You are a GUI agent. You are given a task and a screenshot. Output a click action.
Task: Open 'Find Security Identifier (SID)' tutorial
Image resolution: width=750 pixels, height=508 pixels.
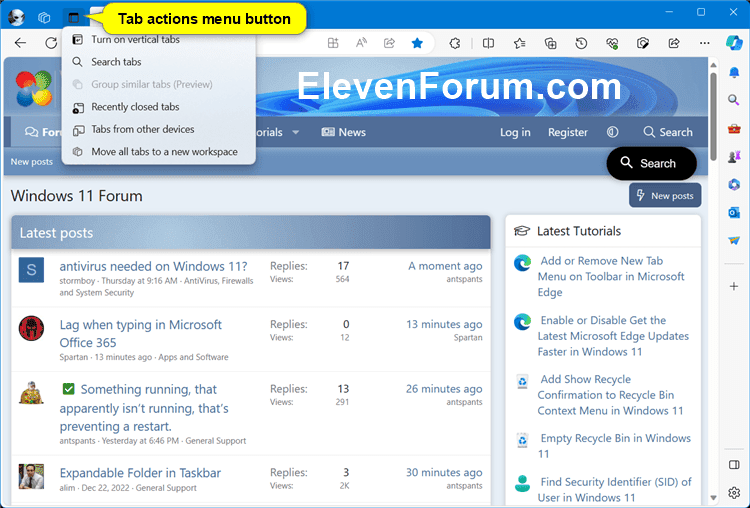(615, 490)
